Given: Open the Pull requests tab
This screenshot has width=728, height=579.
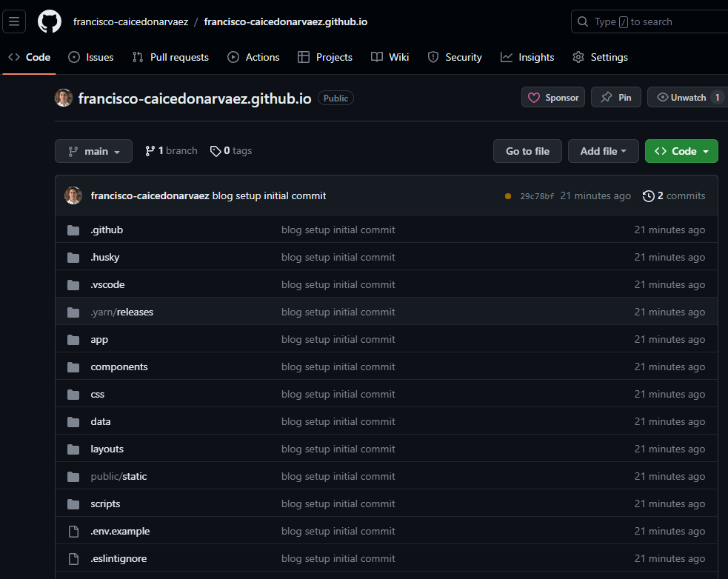Looking at the screenshot, I should tap(170, 57).
